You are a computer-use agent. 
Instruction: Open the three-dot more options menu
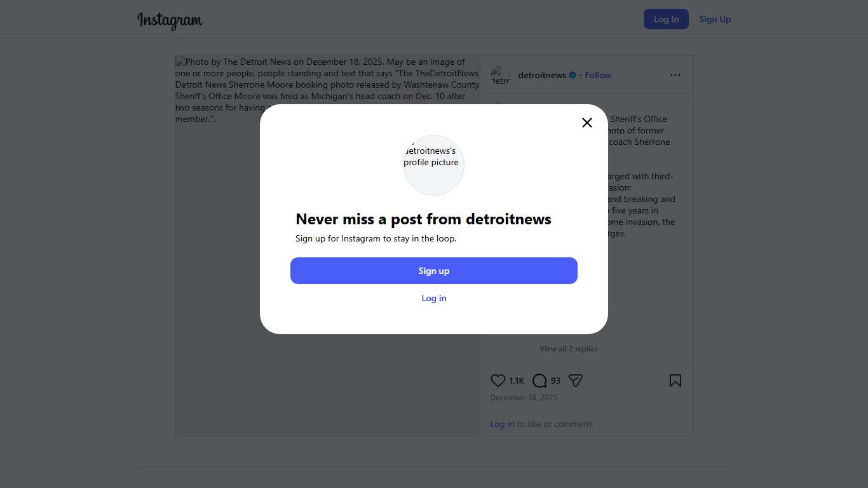[675, 75]
